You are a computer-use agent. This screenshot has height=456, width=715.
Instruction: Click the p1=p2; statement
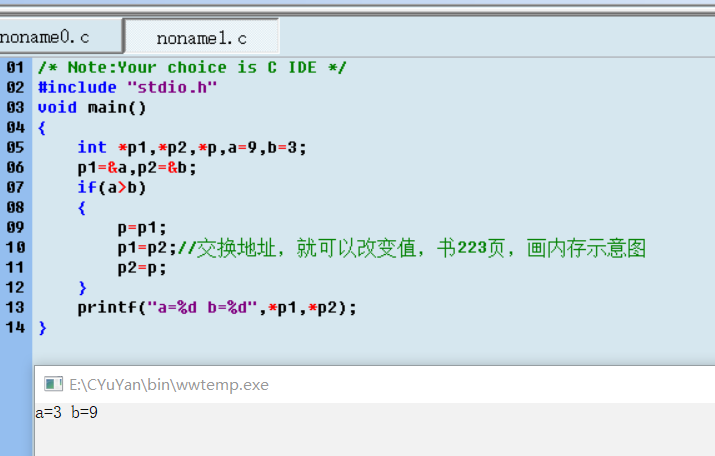click(147, 248)
